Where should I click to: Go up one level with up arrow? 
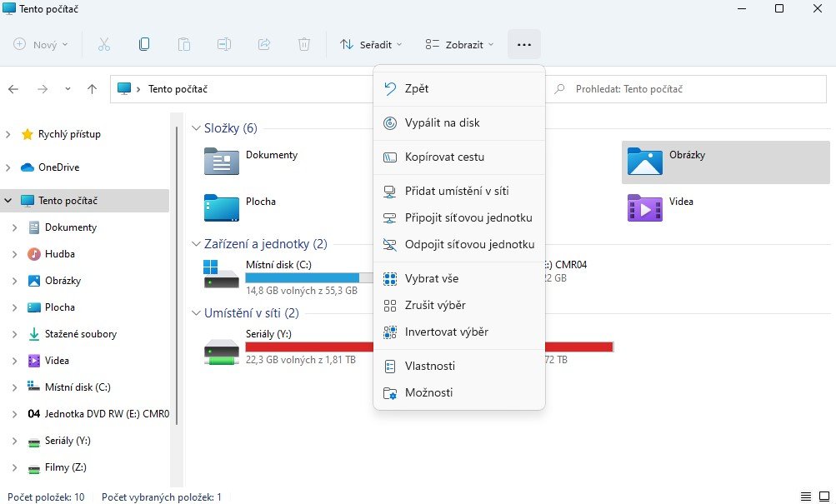(93, 89)
